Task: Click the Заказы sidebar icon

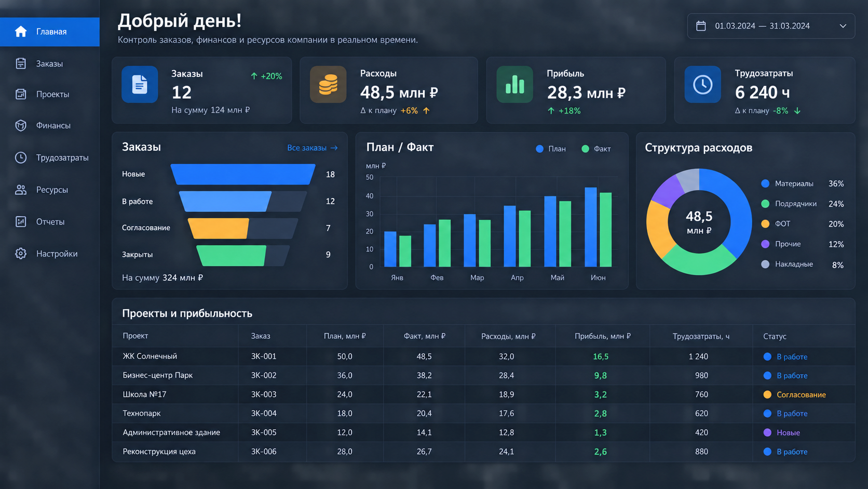Action: coord(21,63)
